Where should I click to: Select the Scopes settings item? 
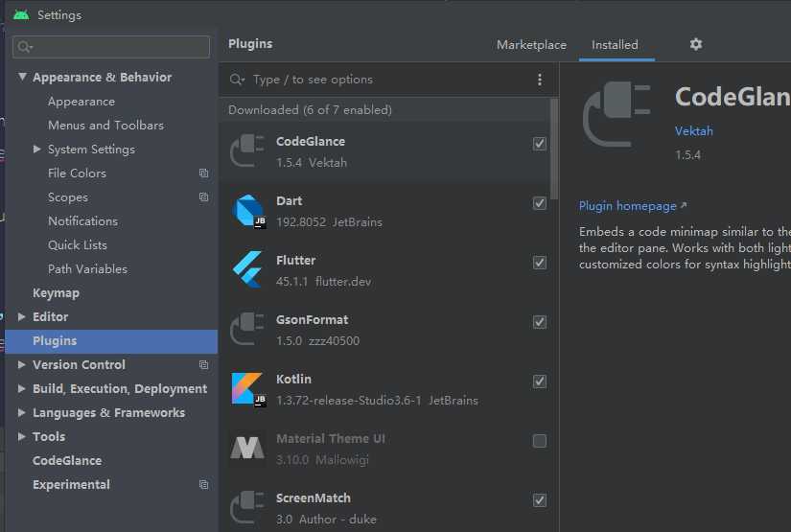68,197
